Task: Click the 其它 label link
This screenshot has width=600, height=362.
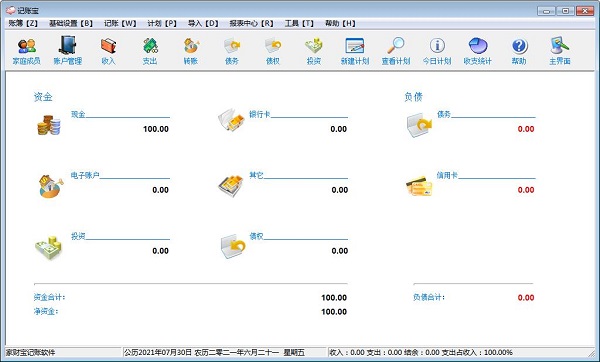Action: (x=256, y=175)
